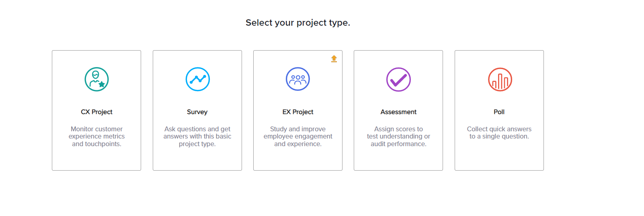644x216 pixels.
Task: Select the "Survey" title label
Action: (197, 112)
